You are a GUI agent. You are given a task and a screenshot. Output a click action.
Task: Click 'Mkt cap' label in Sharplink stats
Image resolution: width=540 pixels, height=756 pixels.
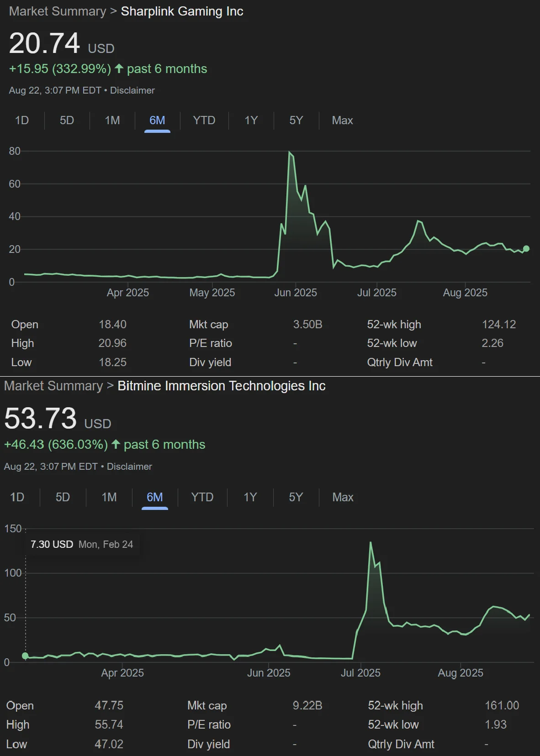click(x=209, y=325)
